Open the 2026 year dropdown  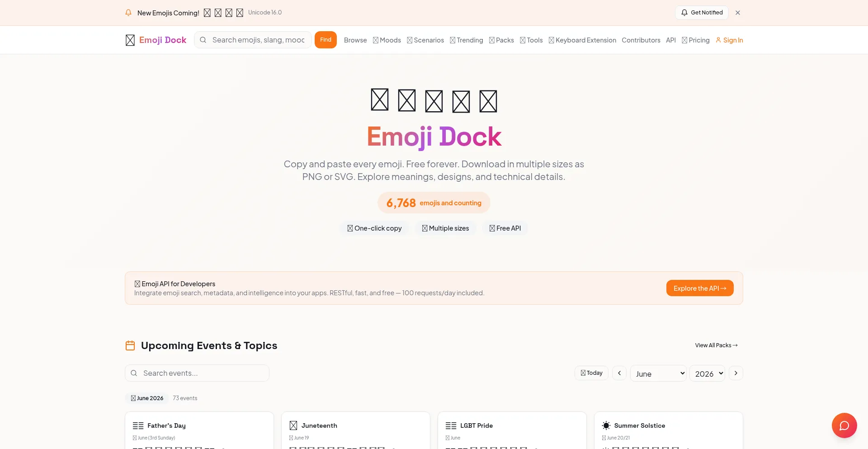[707, 373]
